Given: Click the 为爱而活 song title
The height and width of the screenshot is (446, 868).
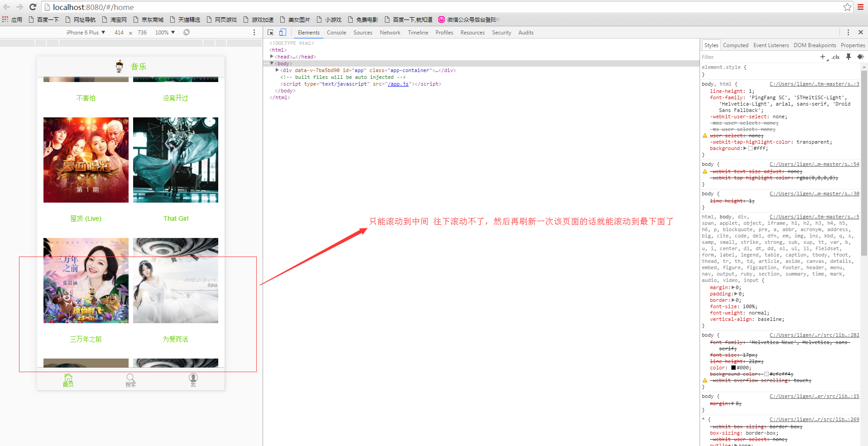Looking at the screenshot, I should coord(176,339).
